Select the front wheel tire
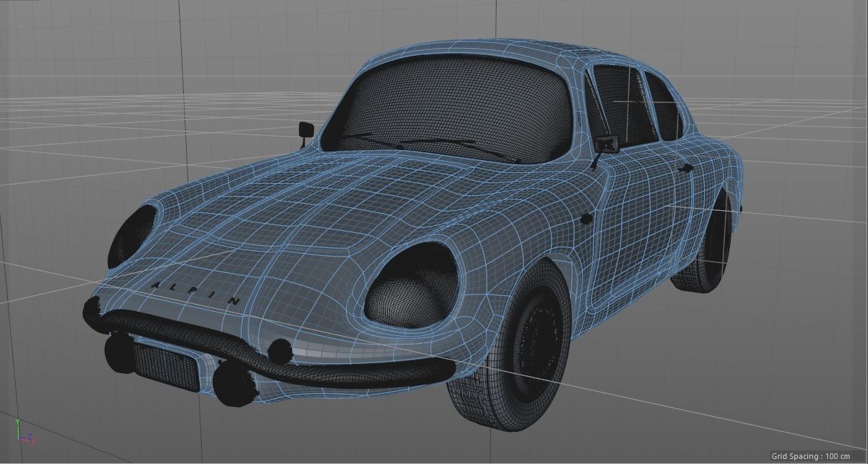868x464 pixels. [x=509, y=345]
